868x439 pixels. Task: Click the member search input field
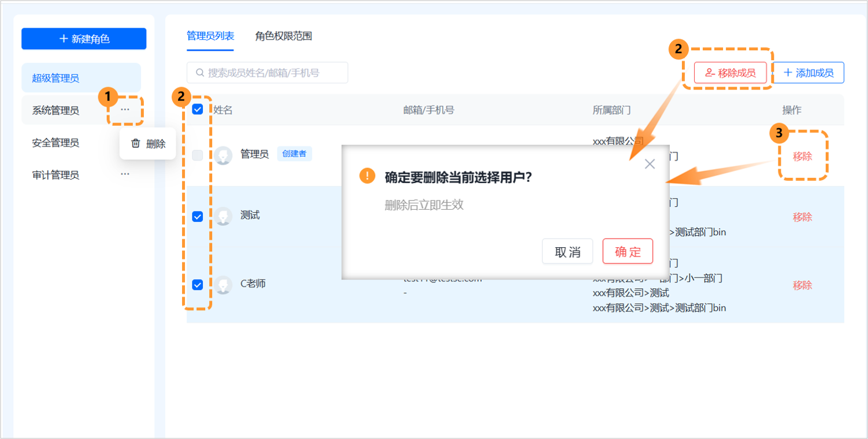tap(268, 72)
